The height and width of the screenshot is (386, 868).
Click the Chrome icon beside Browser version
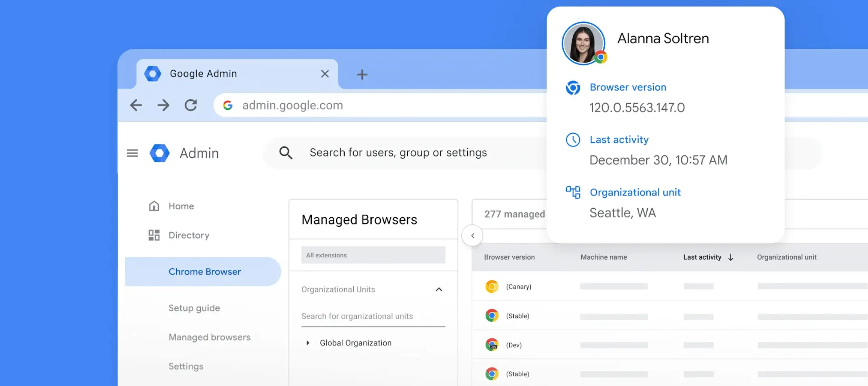point(573,87)
